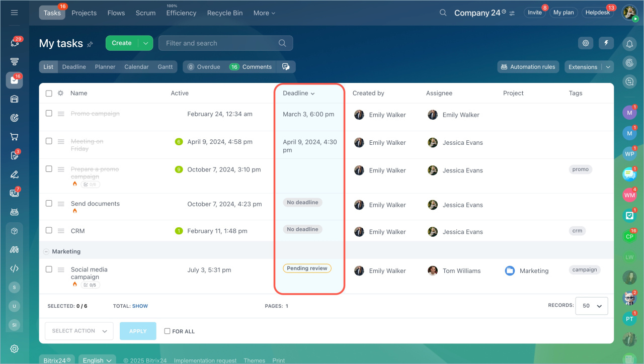
Task: Open the Scrum menu item
Action: tap(145, 13)
